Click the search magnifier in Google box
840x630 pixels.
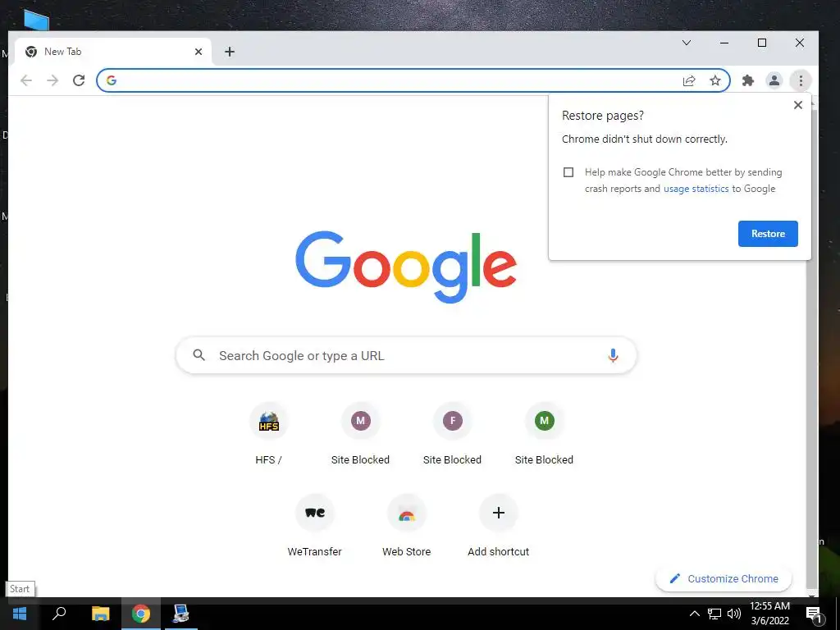coord(199,355)
